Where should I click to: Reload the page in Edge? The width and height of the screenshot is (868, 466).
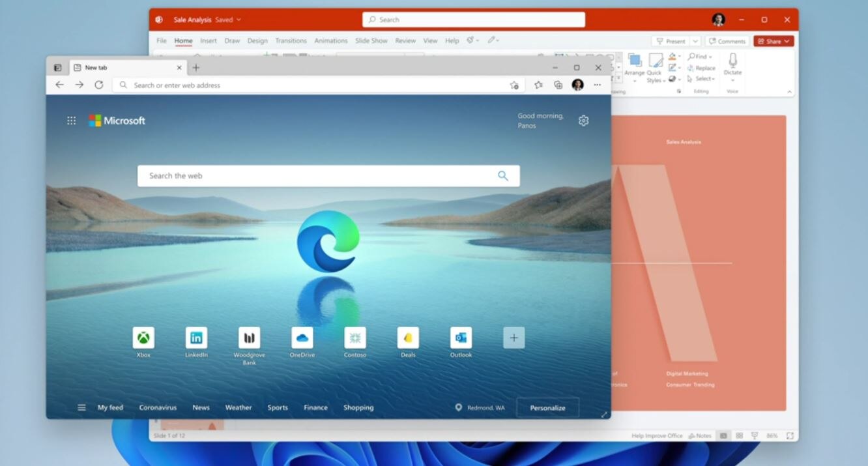tap(99, 85)
